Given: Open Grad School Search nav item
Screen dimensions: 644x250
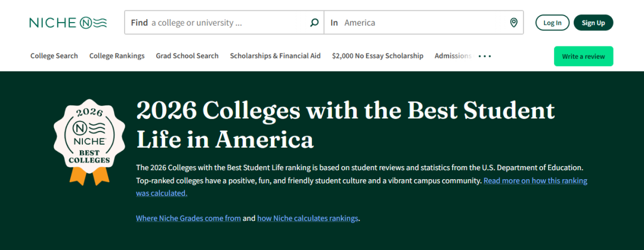Looking at the screenshot, I should [x=187, y=56].
